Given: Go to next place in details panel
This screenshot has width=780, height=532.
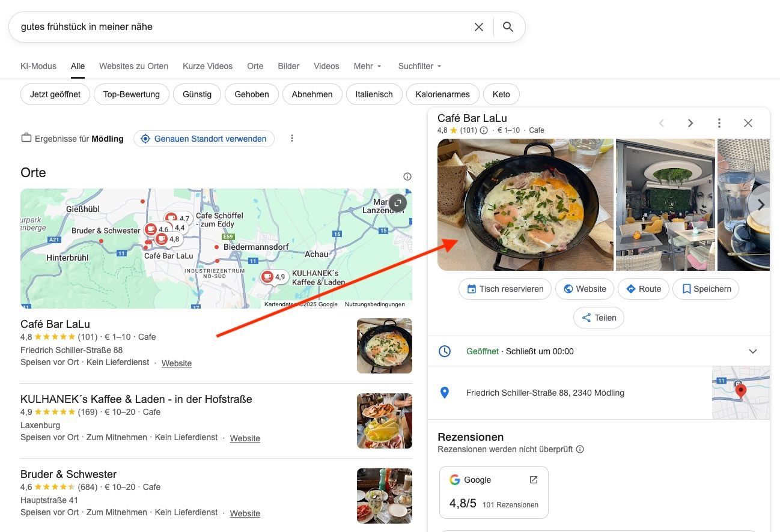Looking at the screenshot, I should [690, 123].
